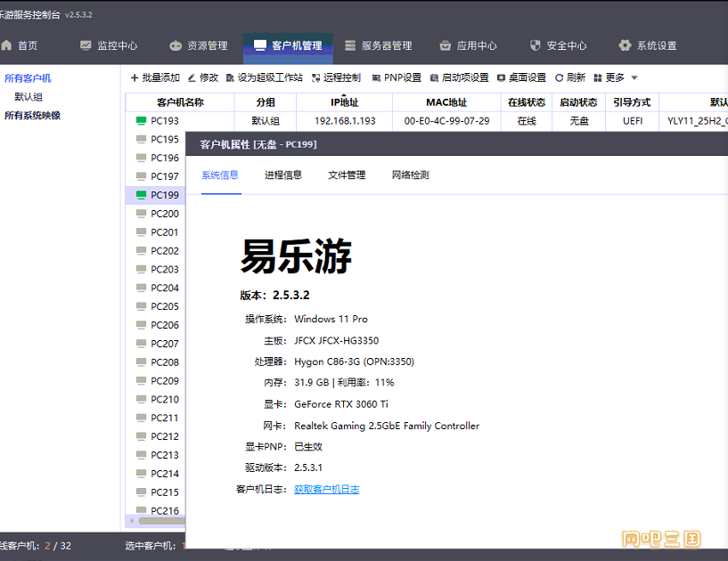Sort by 分组 column header
This screenshot has height=561, width=728.
pos(266,102)
